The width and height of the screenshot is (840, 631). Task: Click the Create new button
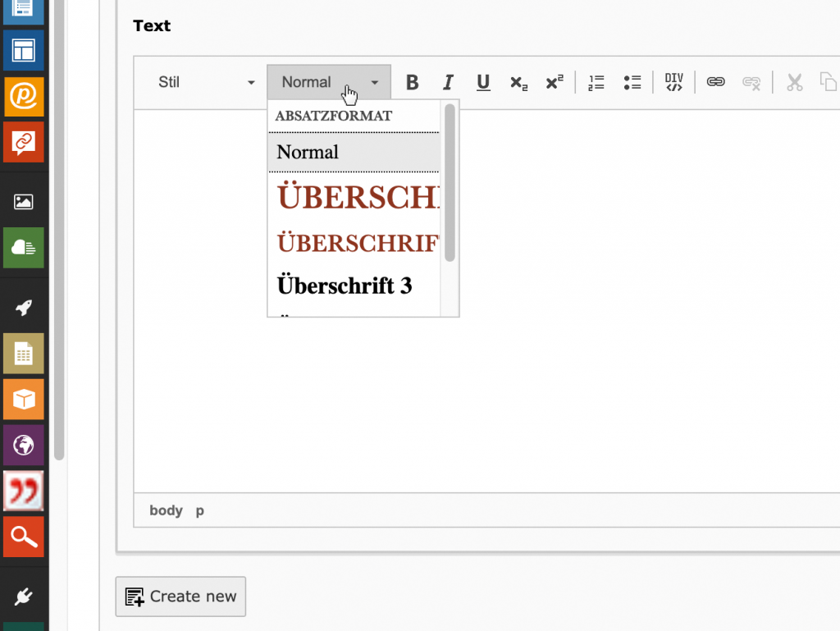coord(180,597)
